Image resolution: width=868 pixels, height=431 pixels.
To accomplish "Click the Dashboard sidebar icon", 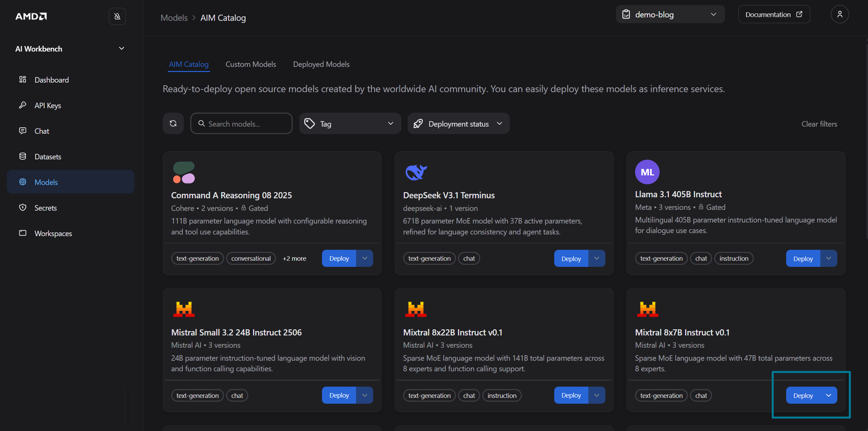I will pos(22,80).
